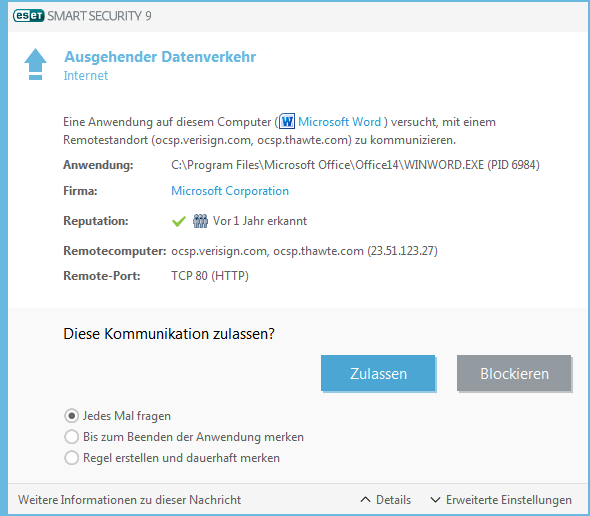Click the green reputation checkmark icon

(x=179, y=221)
